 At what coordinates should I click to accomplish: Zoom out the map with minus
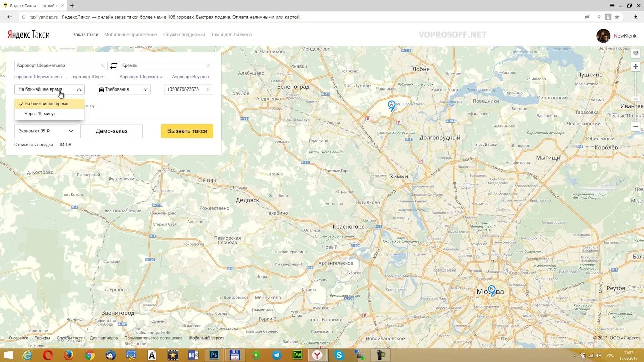[636, 126]
